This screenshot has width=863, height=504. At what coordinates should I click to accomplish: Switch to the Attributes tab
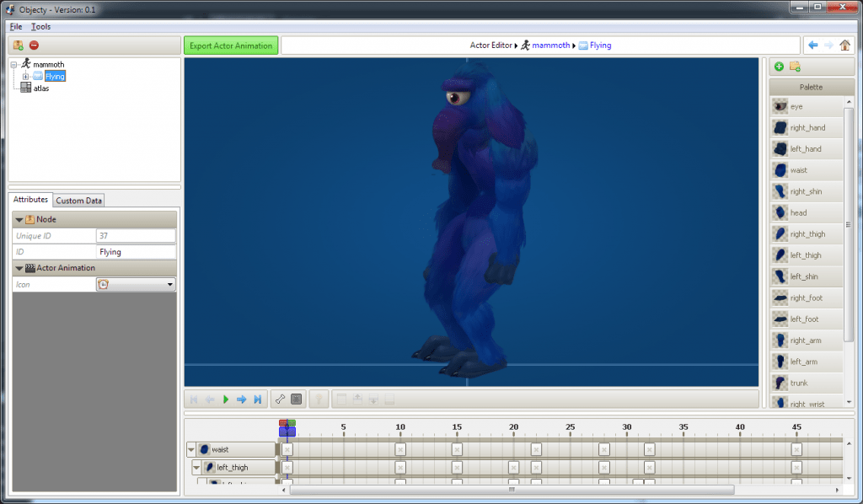click(x=30, y=200)
